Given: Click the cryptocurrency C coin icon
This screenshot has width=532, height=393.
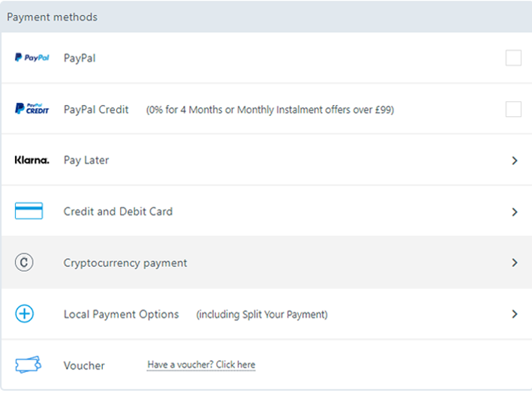Looking at the screenshot, I should (x=24, y=262).
